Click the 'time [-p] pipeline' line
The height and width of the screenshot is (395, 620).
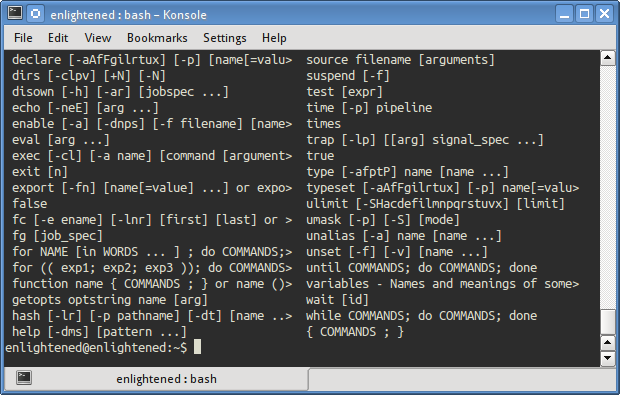point(369,108)
